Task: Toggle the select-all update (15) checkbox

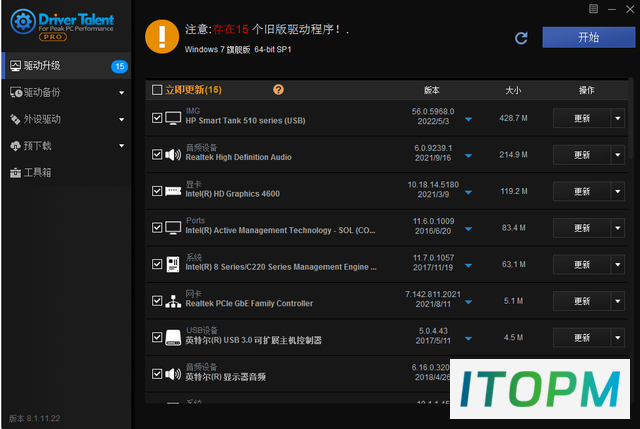Action: pos(157,90)
